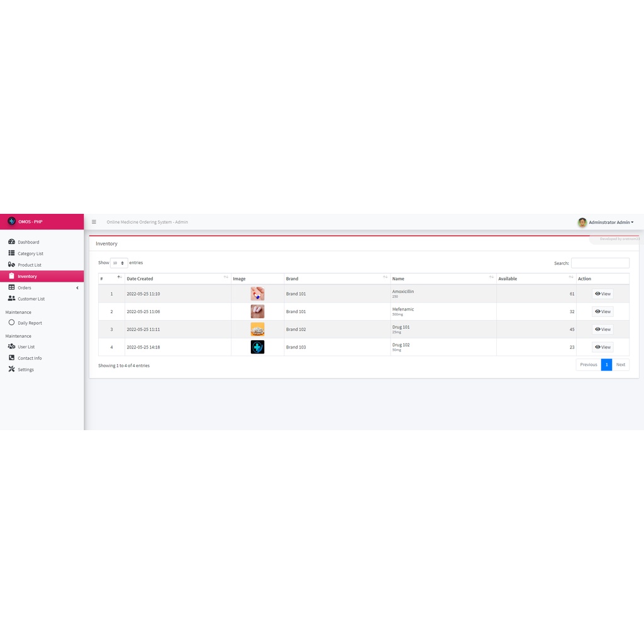Click the Customer List people icon
This screenshot has width=644, height=644.
point(11,298)
